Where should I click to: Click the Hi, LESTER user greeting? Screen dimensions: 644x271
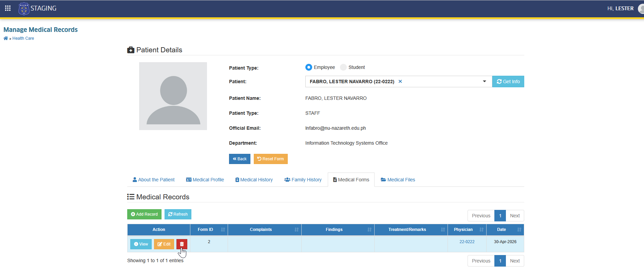(621, 8)
